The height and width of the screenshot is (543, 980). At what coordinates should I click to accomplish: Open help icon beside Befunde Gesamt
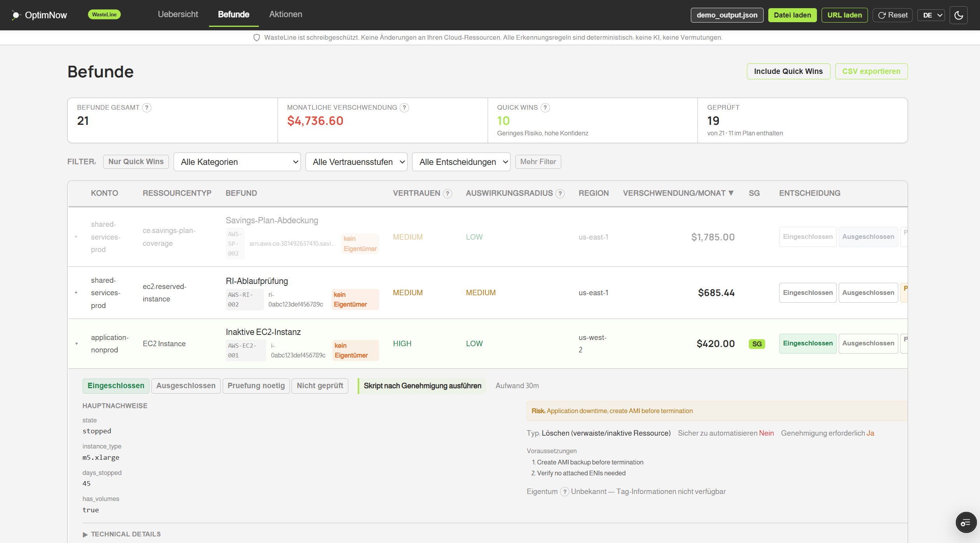click(147, 108)
